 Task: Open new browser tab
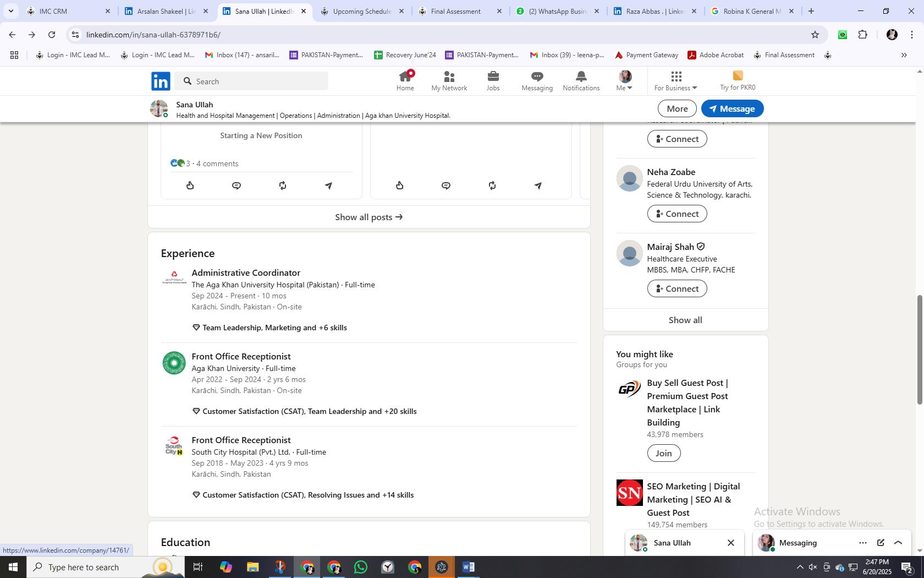tap(811, 11)
